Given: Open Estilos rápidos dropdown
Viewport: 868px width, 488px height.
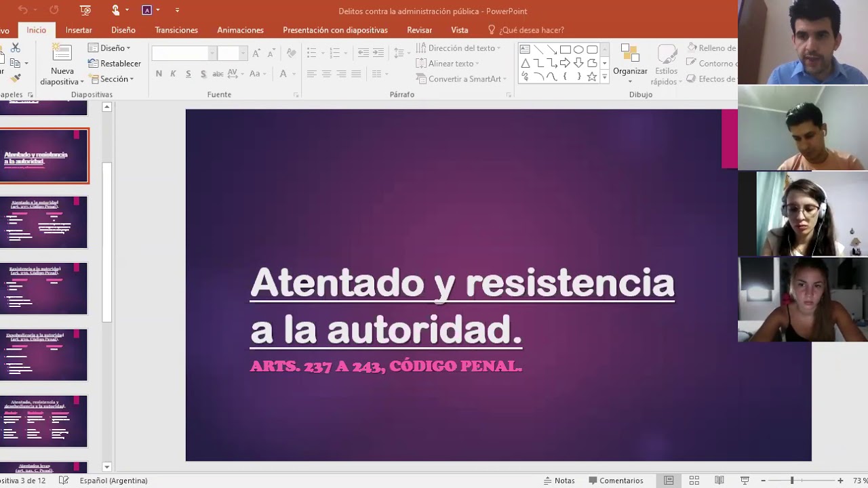Looking at the screenshot, I should tap(665, 65).
